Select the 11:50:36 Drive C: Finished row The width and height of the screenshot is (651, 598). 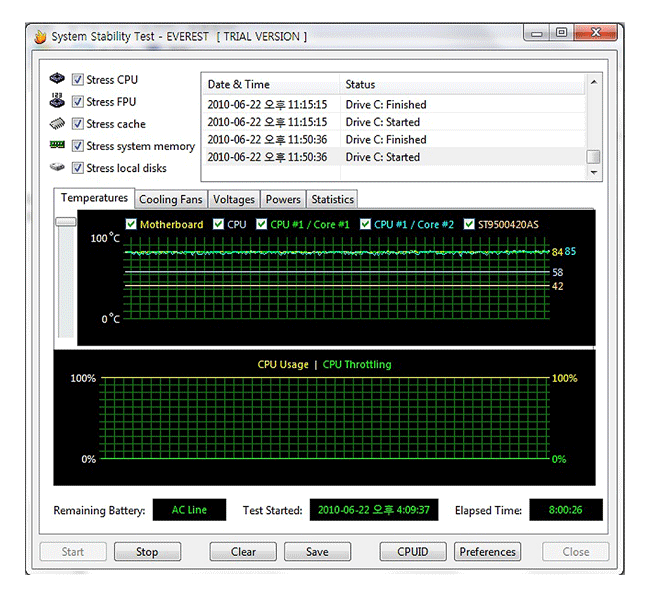click(x=394, y=139)
